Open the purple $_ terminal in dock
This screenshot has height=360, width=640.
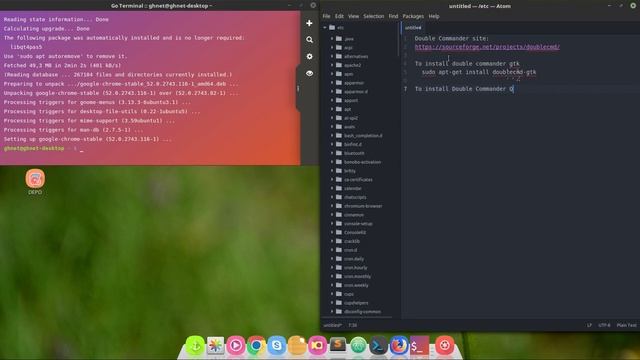click(420, 345)
